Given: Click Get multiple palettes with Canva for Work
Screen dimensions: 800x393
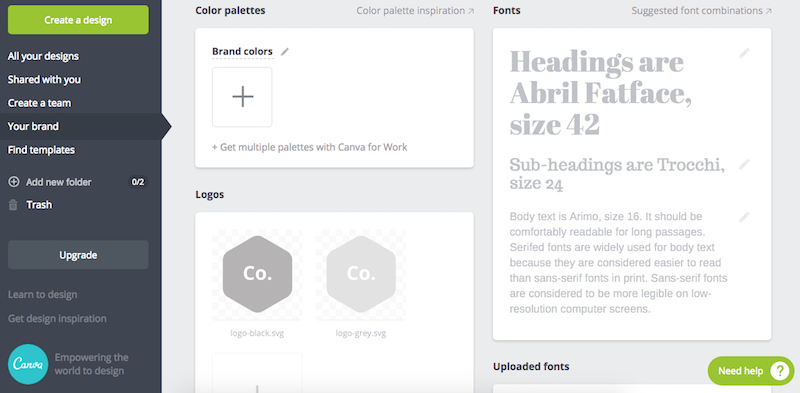Looking at the screenshot, I should click(310, 147).
